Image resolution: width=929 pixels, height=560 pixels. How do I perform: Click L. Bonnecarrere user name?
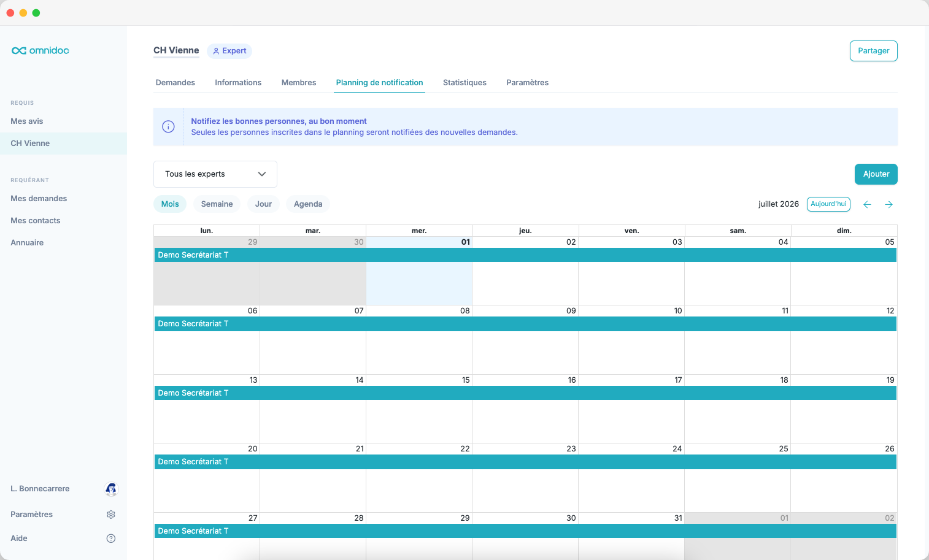pos(40,489)
